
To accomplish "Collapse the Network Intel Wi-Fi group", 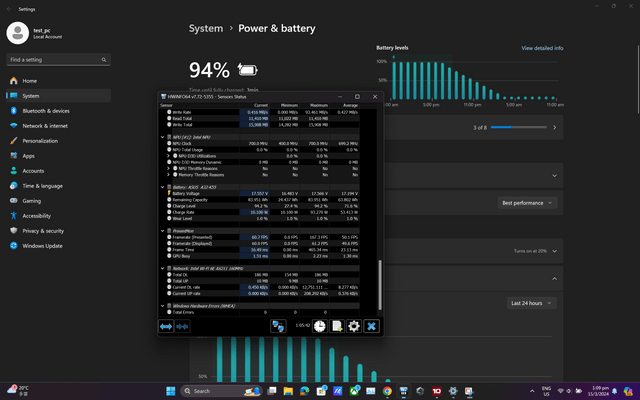I will (x=162, y=268).
